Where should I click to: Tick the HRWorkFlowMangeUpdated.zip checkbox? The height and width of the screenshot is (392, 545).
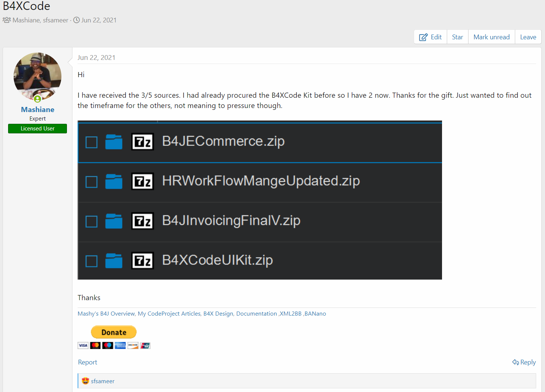pyautogui.click(x=92, y=182)
